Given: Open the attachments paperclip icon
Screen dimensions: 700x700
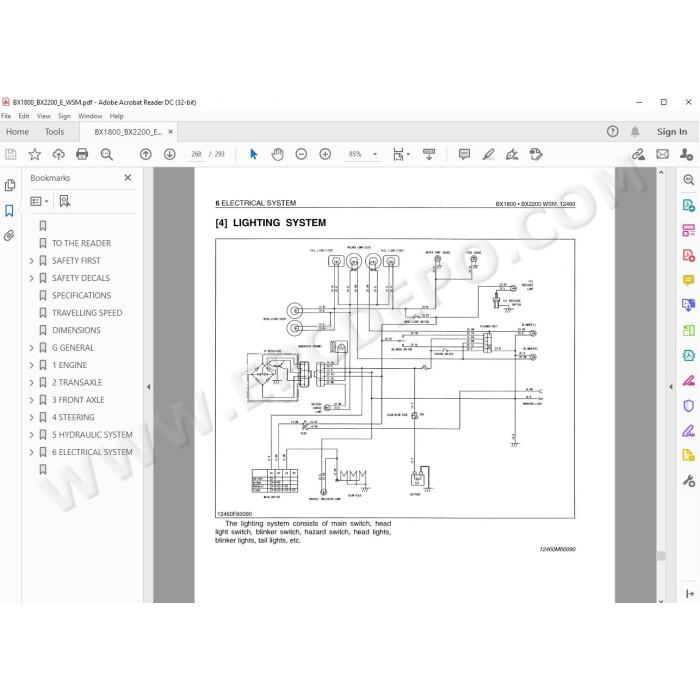Looking at the screenshot, I should [x=9, y=235].
